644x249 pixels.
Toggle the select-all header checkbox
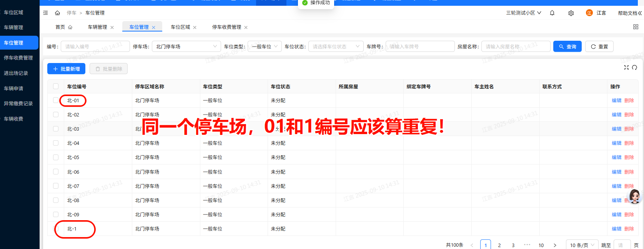coord(56,86)
